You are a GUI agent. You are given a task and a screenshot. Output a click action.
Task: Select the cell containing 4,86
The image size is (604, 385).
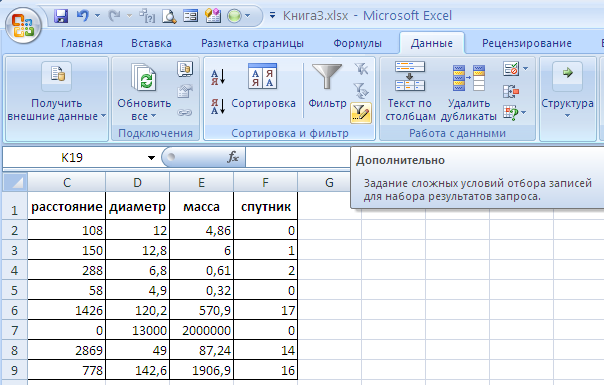[201, 230]
